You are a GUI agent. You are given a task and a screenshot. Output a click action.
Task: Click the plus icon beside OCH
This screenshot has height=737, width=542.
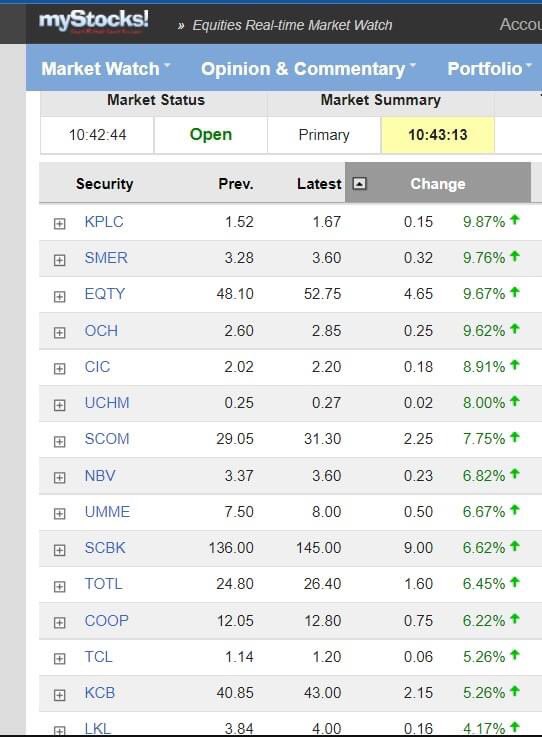tap(59, 332)
